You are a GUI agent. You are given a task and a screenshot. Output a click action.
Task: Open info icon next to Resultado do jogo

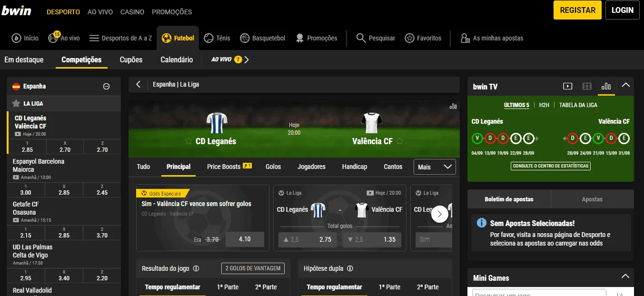pyautogui.click(x=196, y=268)
